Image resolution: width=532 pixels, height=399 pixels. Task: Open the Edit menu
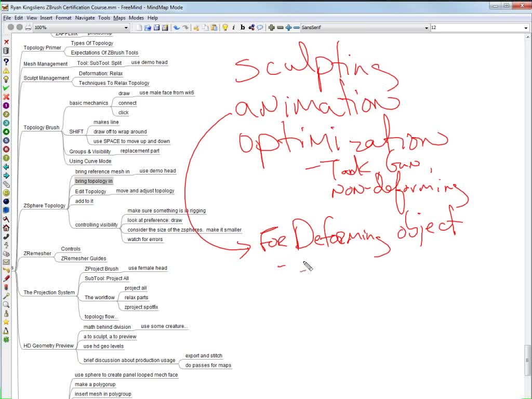(x=19, y=18)
